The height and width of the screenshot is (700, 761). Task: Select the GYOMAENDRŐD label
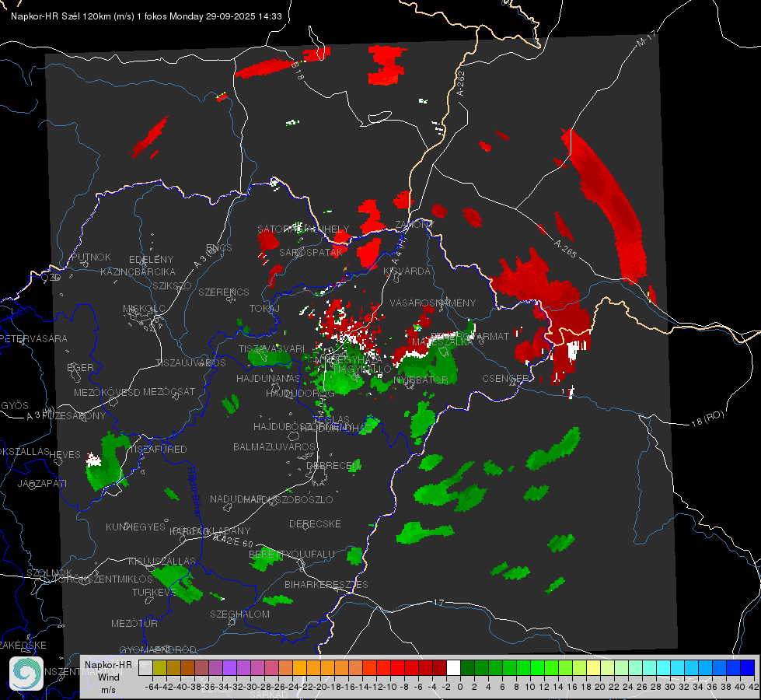(x=158, y=649)
